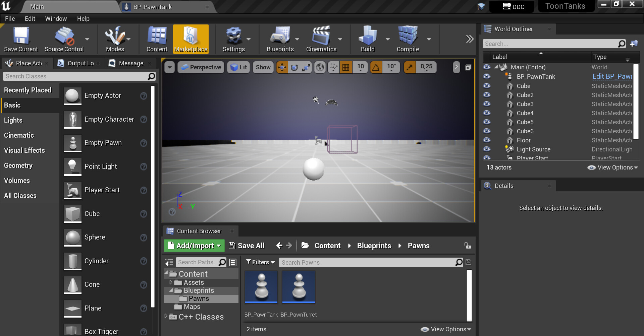The width and height of the screenshot is (644, 336).
Task: Expand the Filters dropdown in Content Browser
Action: pos(260,262)
